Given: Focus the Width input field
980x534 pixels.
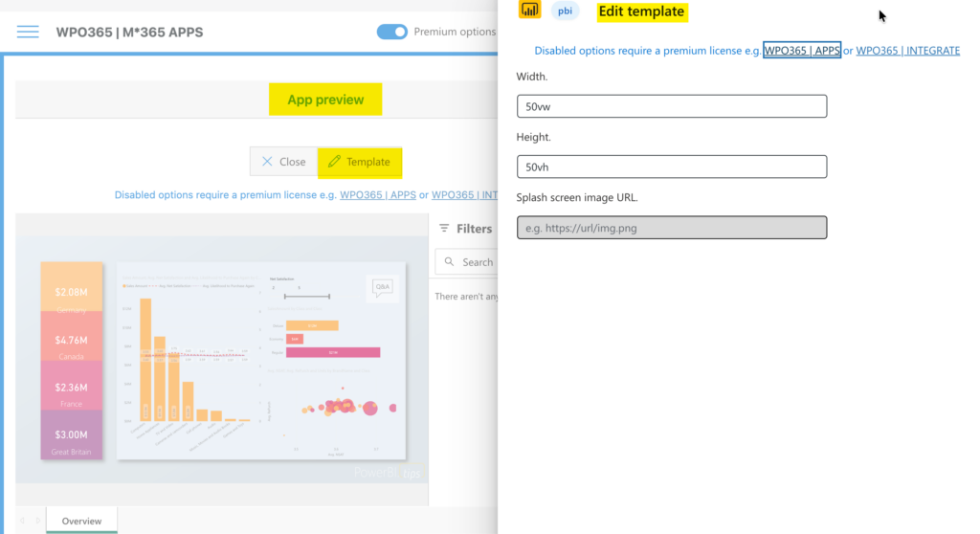Looking at the screenshot, I should [x=672, y=106].
